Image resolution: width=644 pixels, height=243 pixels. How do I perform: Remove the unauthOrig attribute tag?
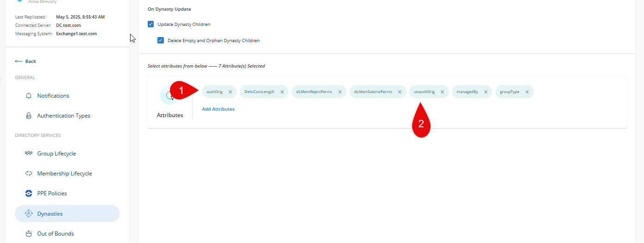442,92
